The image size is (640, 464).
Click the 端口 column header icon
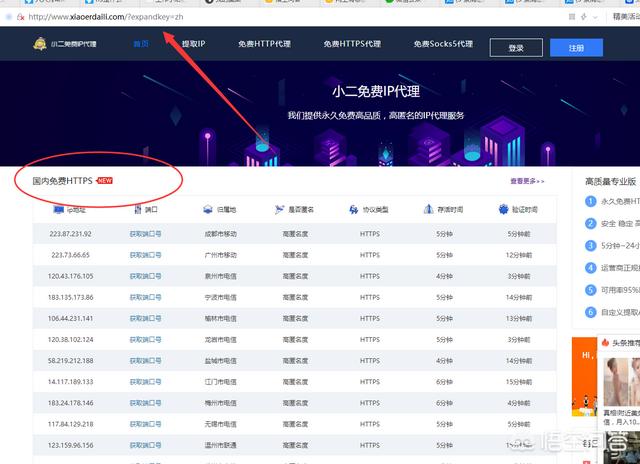(138, 209)
